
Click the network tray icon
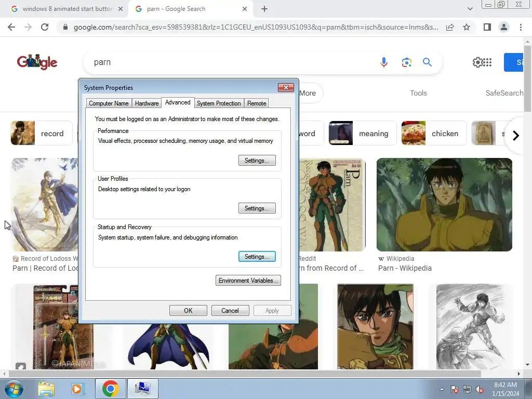point(467,389)
